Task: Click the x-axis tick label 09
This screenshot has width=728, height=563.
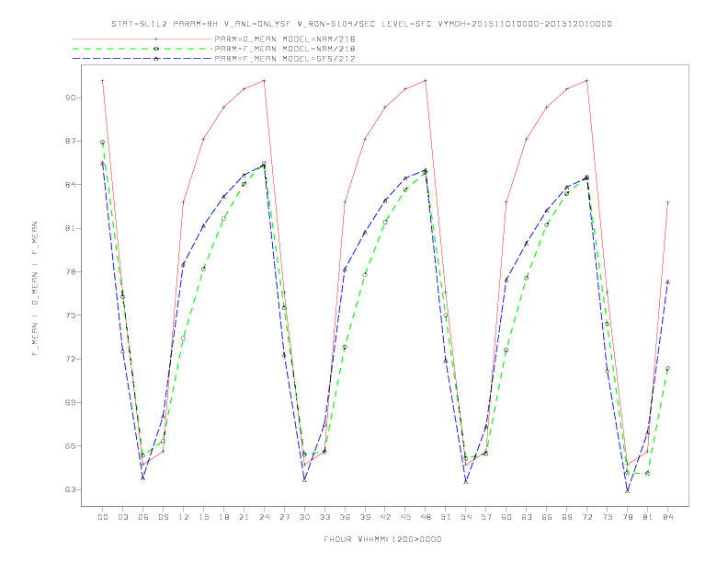Action: (163, 517)
